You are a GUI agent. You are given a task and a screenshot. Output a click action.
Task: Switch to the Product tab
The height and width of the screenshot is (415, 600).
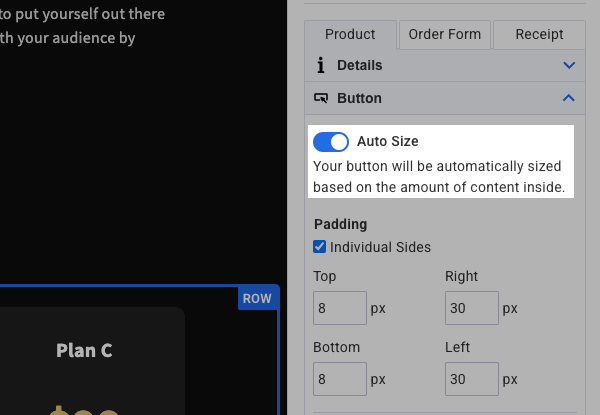350,34
